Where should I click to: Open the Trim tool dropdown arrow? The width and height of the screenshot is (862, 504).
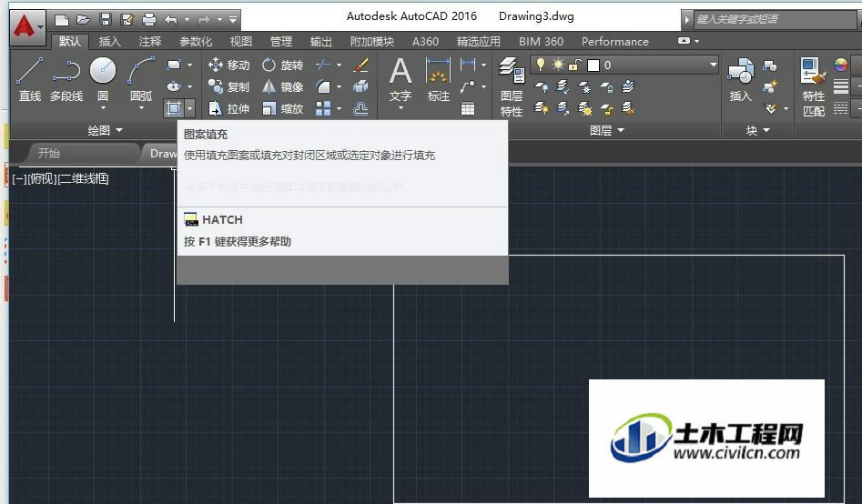tap(339, 65)
